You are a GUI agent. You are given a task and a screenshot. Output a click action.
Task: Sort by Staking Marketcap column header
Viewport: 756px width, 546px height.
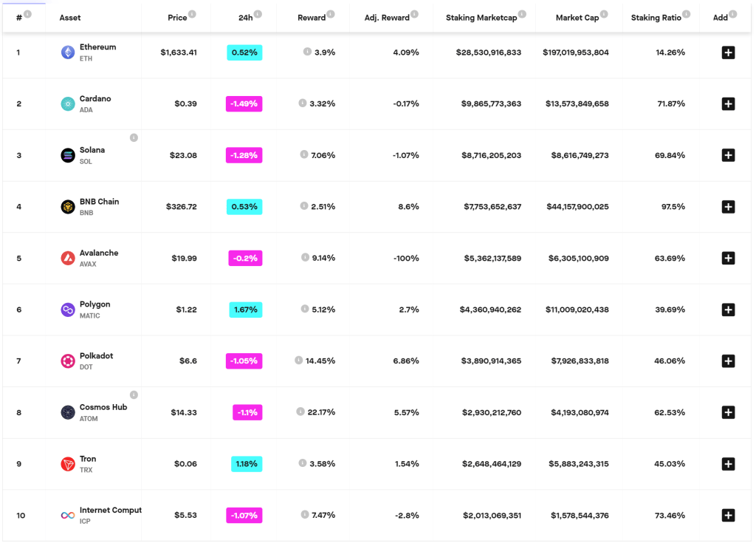479,18
